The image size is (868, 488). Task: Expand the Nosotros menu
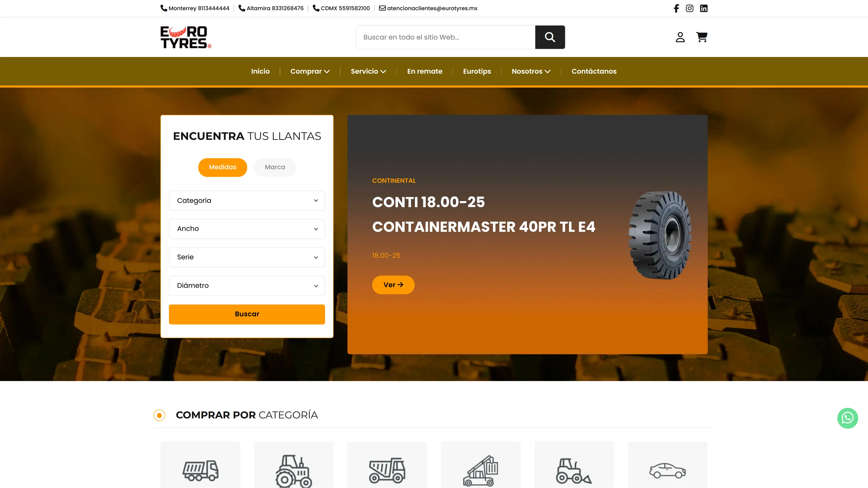tap(531, 71)
